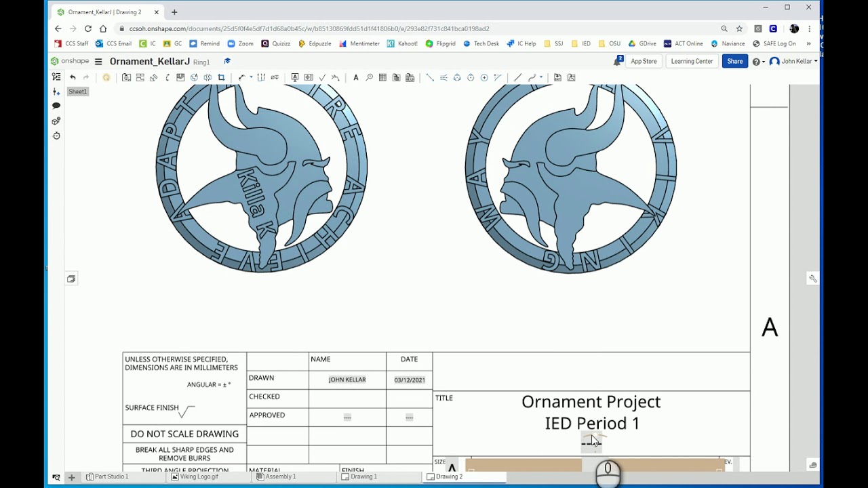Click the document name Ornament_KellarJ
Screen dimensions: 868x488
click(x=150, y=61)
